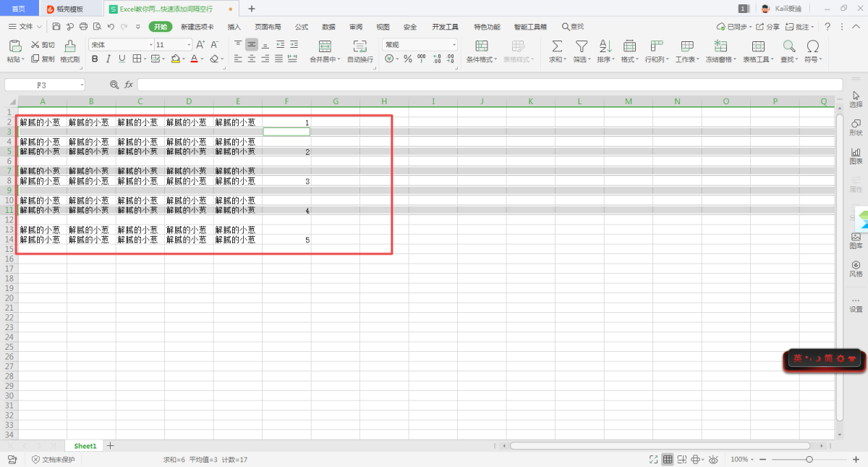Open the number format dropdown (常规)
The height and width of the screenshot is (467, 868).
tap(454, 45)
